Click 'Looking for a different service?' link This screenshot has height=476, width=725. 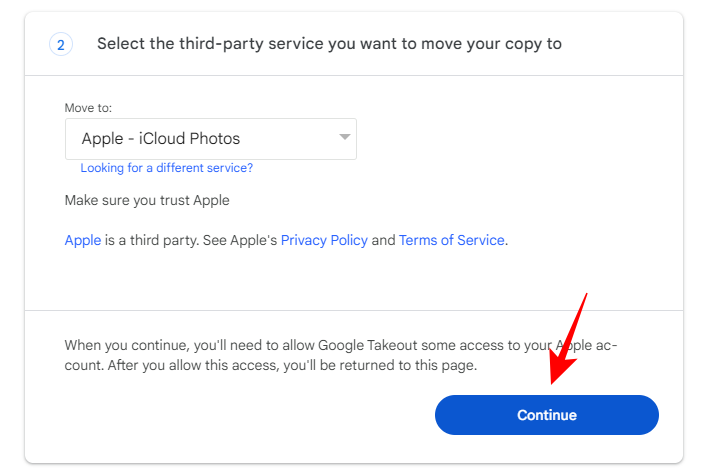[166, 168]
